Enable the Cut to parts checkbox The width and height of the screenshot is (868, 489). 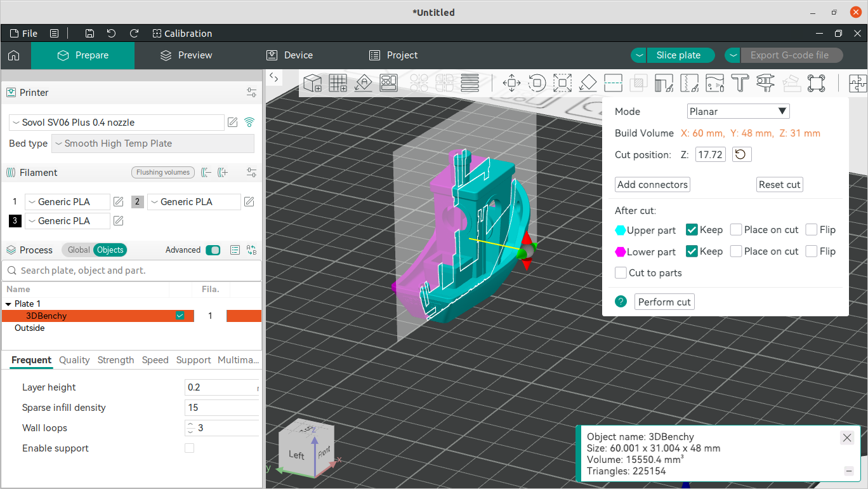tap(621, 273)
